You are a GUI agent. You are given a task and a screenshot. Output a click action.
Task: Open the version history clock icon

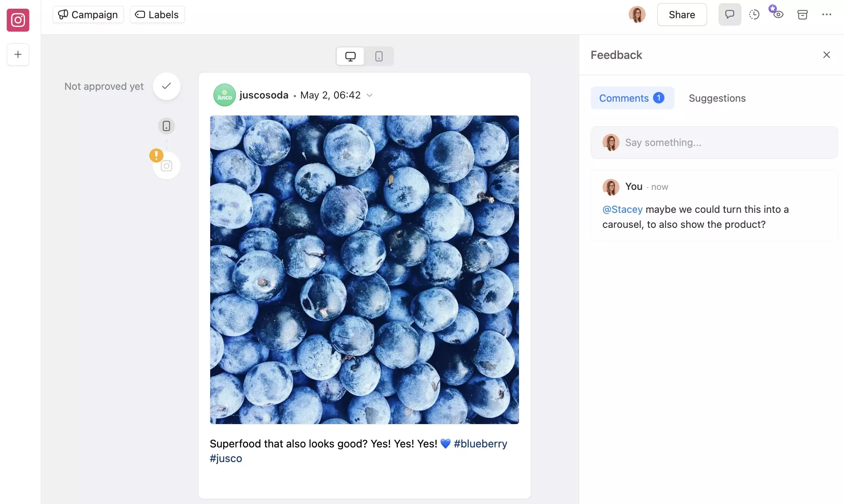click(x=754, y=15)
